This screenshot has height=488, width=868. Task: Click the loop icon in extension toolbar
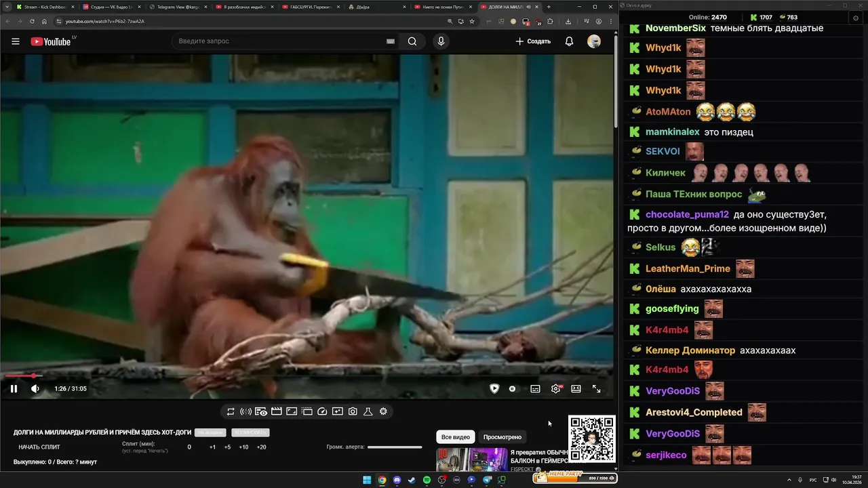coord(231,411)
